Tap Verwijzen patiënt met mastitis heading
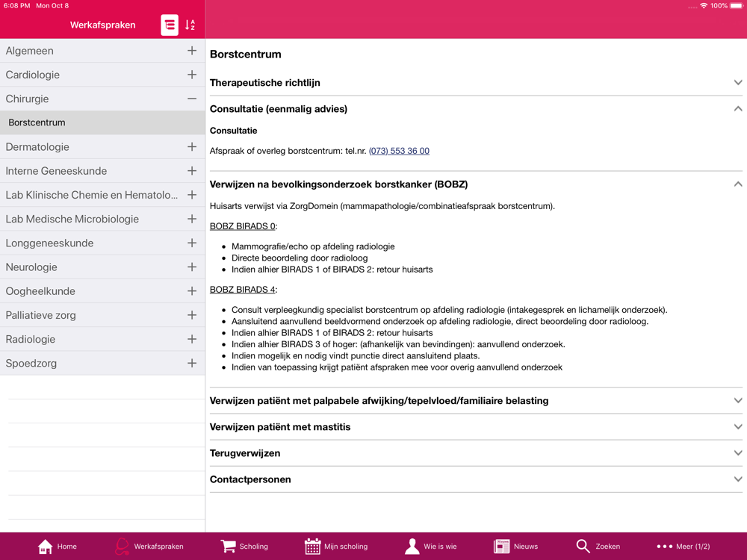The image size is (747, 560). 280,426
